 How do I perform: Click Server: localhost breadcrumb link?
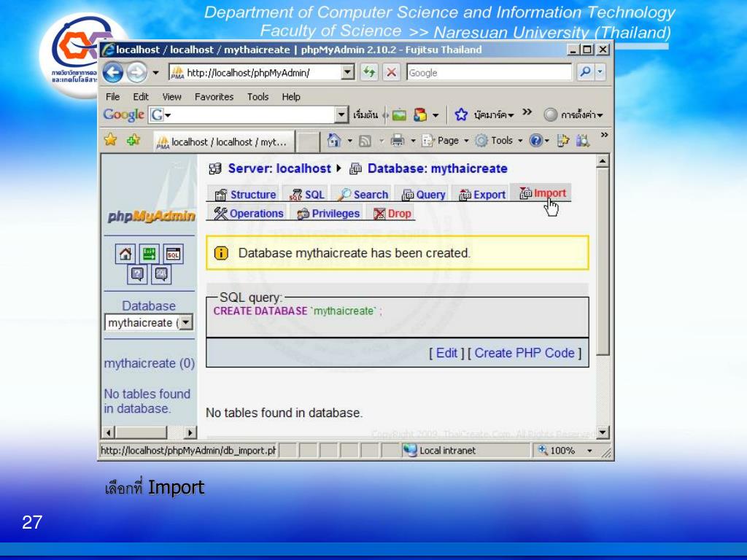[x=279, y=168]
